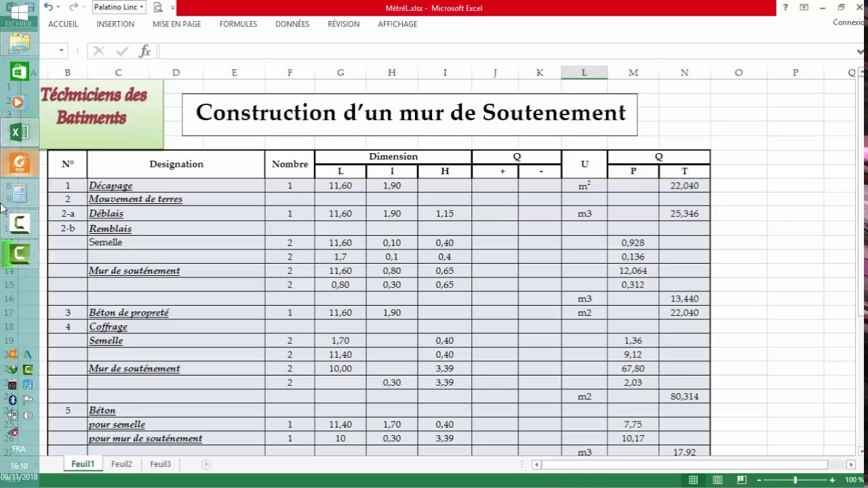Click the Undo arrow in quick access toolbar
868x488 pixels.
48,7
